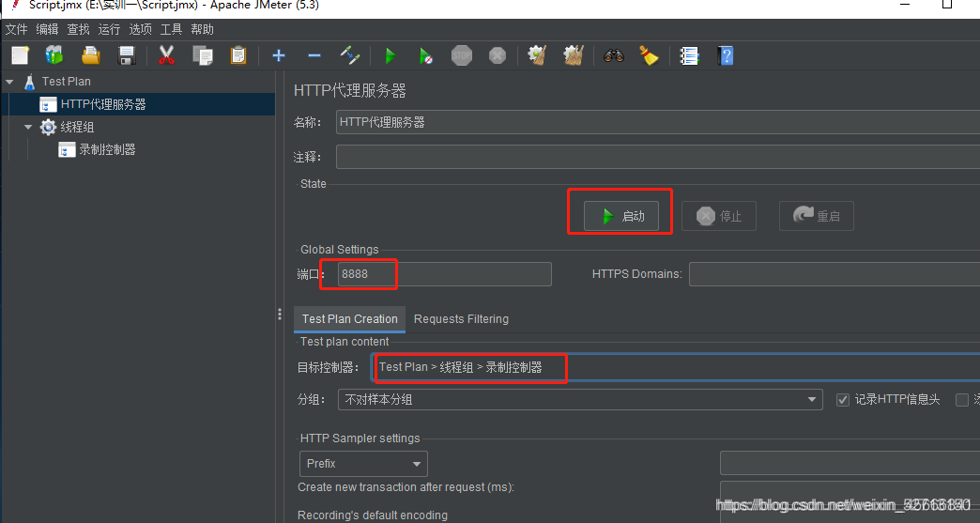Open Help question mark icon

click(726, 55)
